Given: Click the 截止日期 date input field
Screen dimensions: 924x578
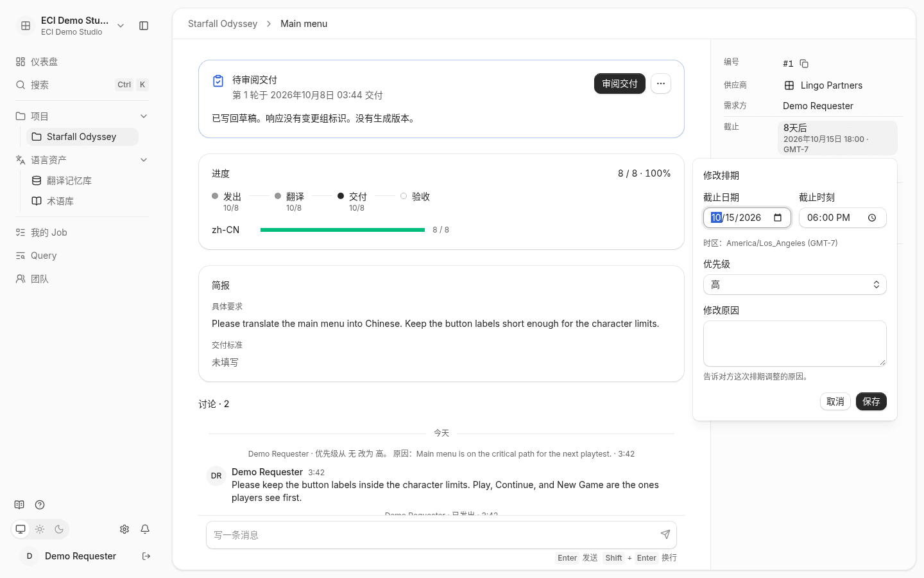Looking at the screenshot, I should [x=747, y=218].
